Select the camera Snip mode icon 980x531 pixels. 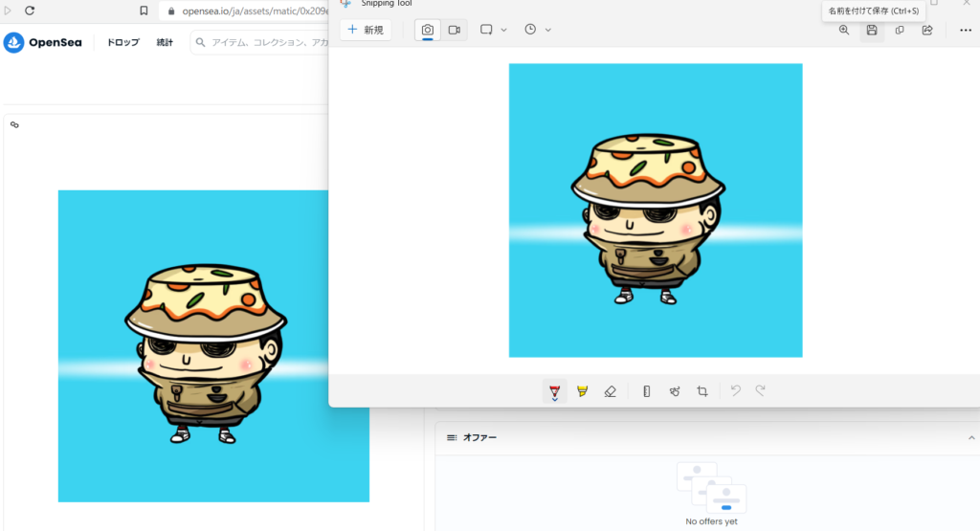pos(428,30)
